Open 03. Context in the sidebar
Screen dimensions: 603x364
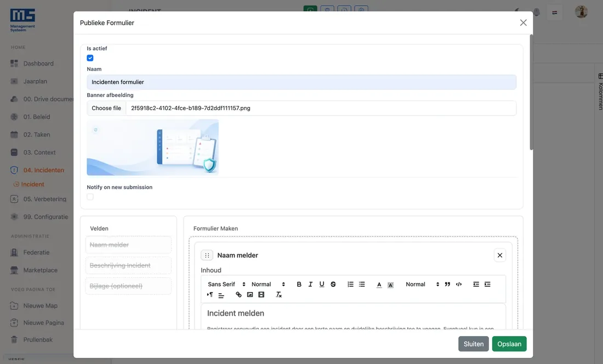click(x=39, y=152)
